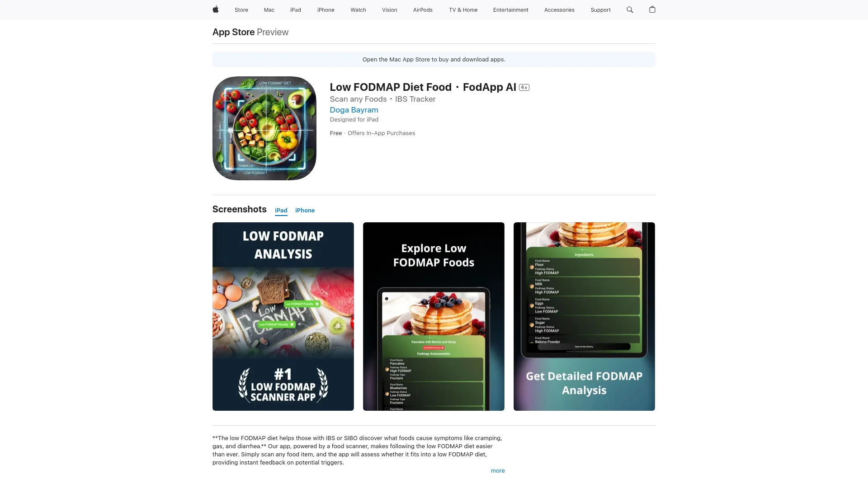The width and height of the screenshot is (868, 488).
Task: Click the Shopping bag icon
Action: [652, 9]
